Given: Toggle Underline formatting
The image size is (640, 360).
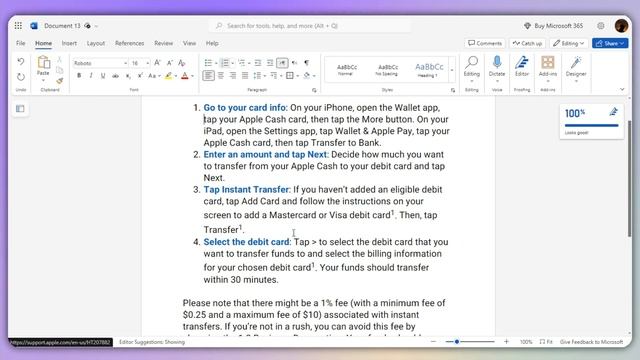Looking at the screenshot, I should click(x=103, y=76).
